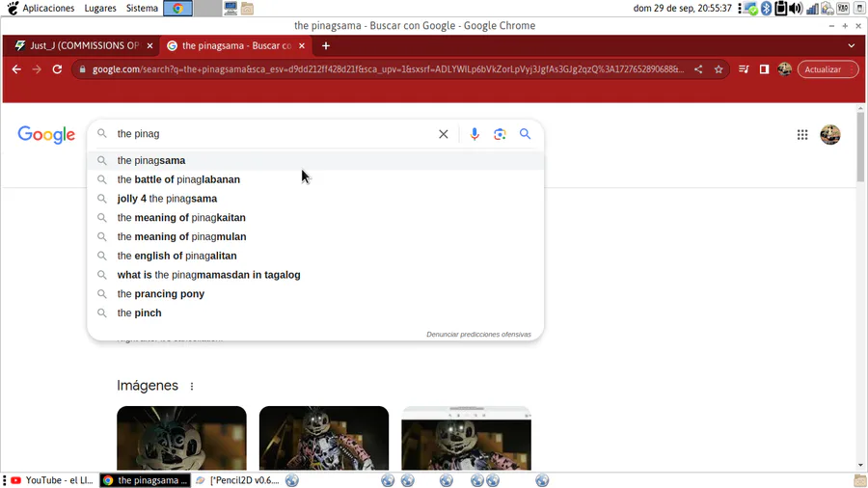The image size is (868, 488).
Task: Open the terminal/computer launcher in top panel
Action: pos(231,9)
